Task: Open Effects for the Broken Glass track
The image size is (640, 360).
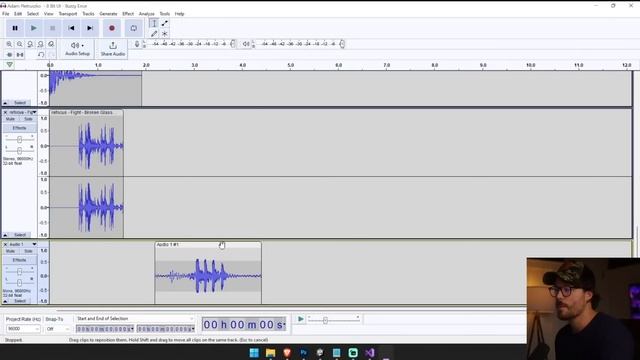Action: tap(19, 128)
